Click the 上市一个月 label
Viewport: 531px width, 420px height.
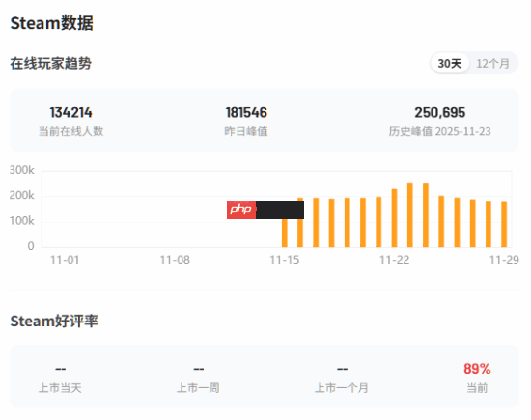click(342, 388)
